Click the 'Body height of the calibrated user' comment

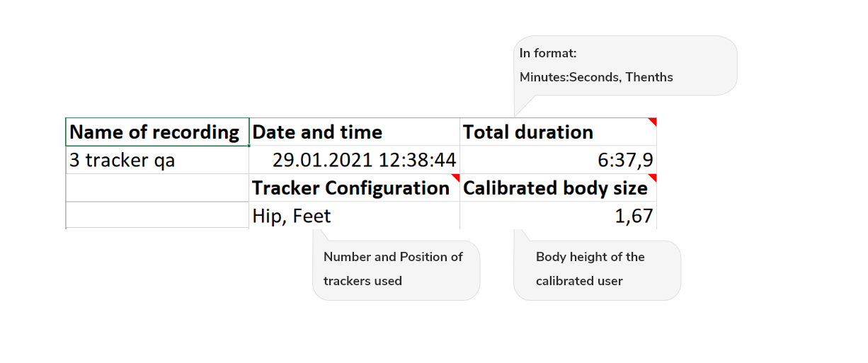click(x=590, y=269)
